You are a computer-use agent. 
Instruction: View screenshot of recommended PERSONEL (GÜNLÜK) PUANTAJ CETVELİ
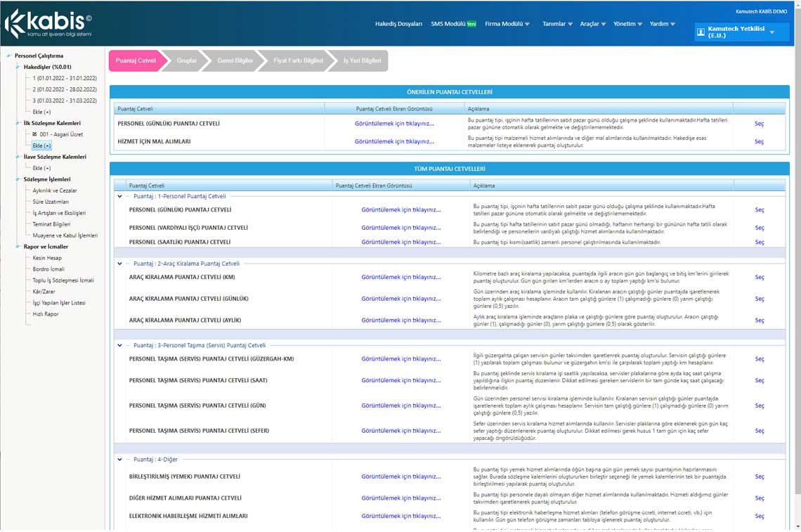tap(394, 124)
